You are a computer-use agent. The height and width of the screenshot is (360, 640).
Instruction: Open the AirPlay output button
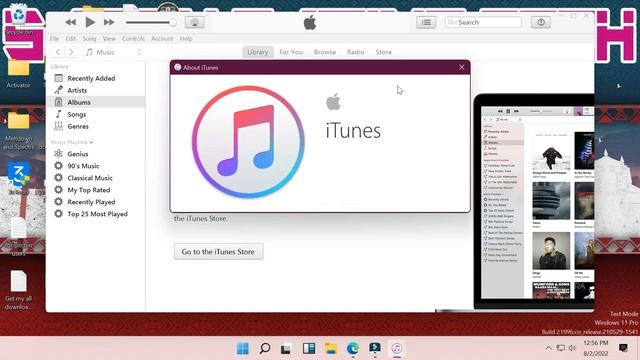(x=194, y=22)
